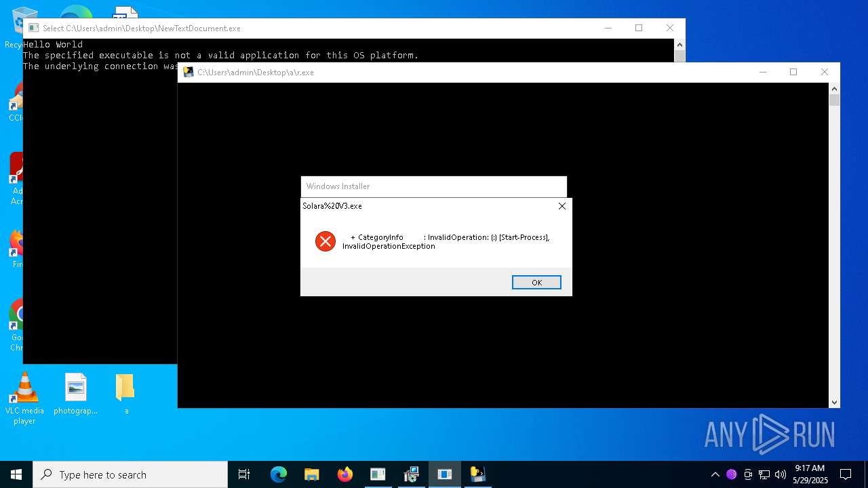Open Task View from the taskbar

(244, 474)
